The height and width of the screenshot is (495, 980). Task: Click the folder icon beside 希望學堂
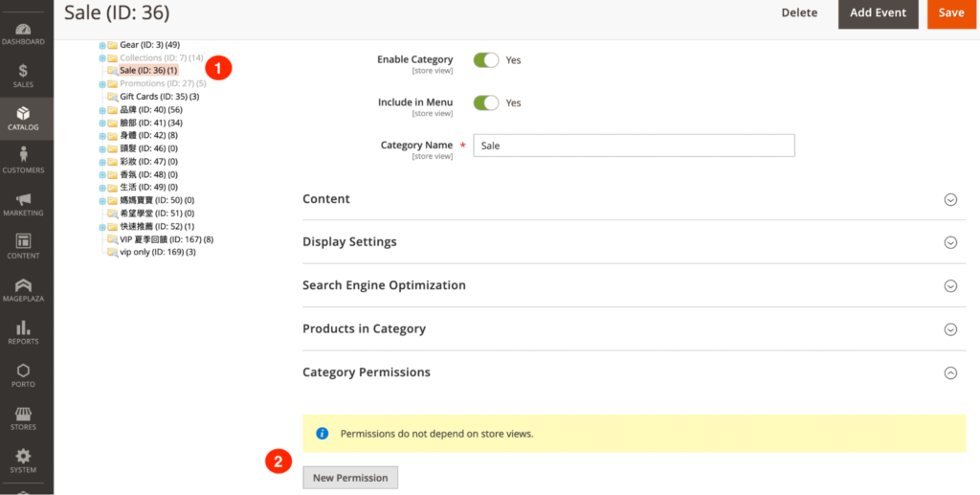113,214
